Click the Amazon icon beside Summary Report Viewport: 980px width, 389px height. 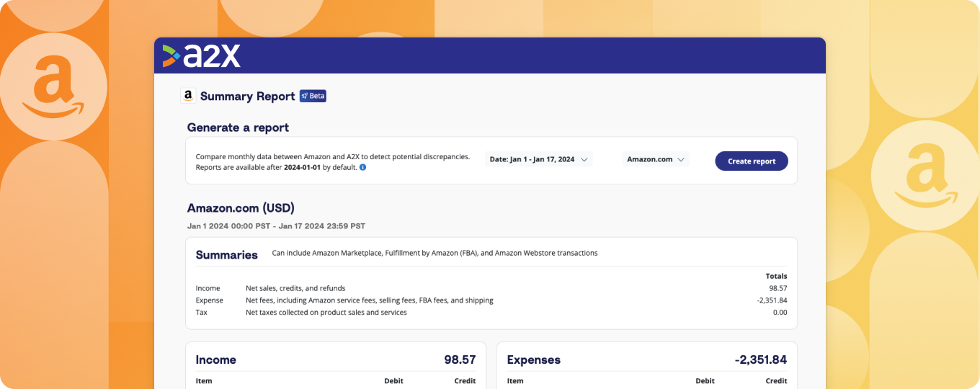(188, 96)
